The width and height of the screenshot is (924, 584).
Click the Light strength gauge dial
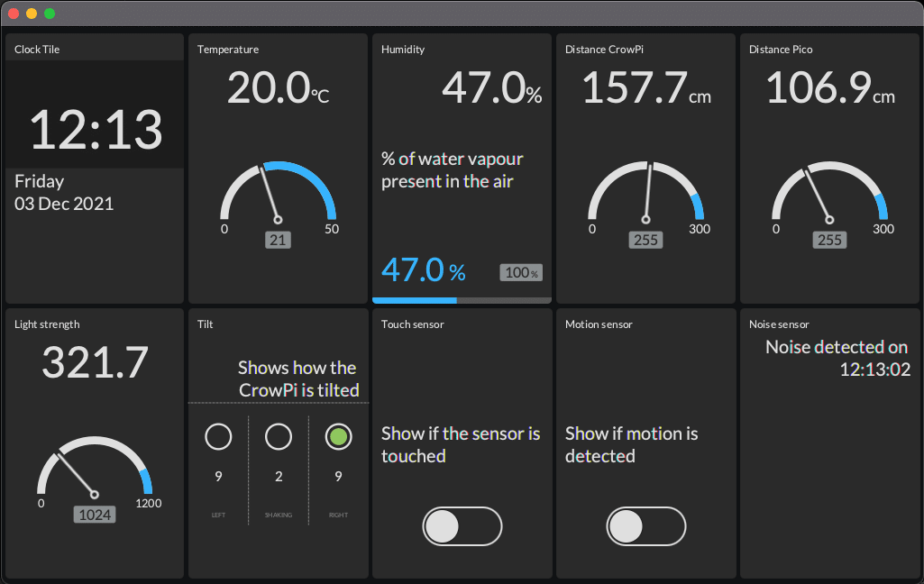(95, 466)
